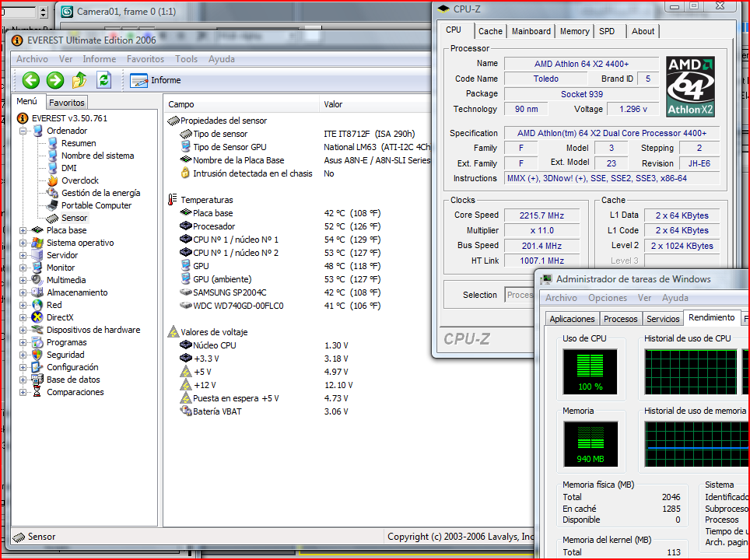The width and height of the screenshot is (750, 560).
Task: Click the Gestión de la energía icon
Action: point(53,193)
